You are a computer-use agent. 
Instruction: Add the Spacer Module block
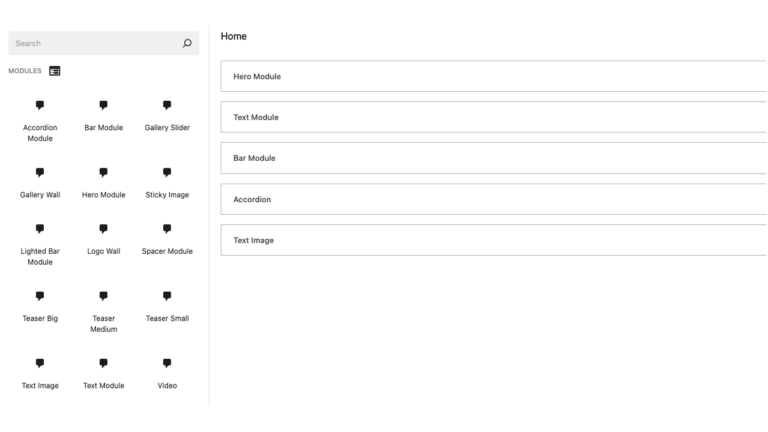coord(167,229)
